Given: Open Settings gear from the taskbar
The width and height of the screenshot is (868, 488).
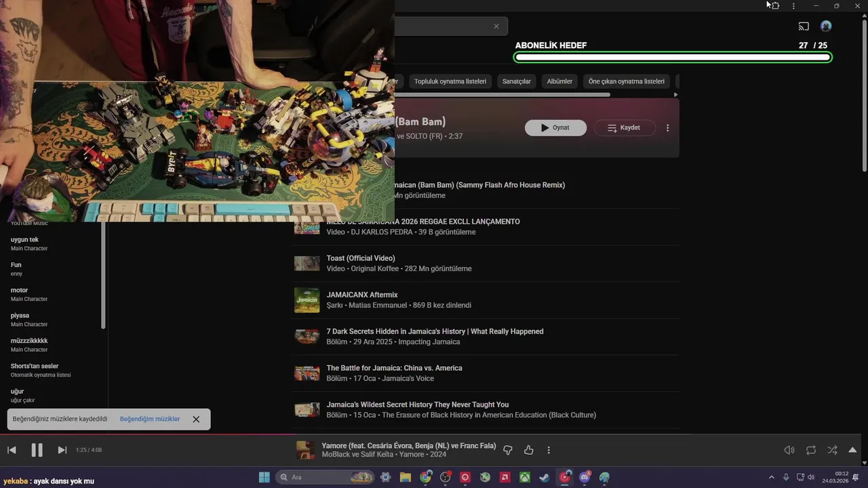Looking at the screenshot, I should coord(385,477).
